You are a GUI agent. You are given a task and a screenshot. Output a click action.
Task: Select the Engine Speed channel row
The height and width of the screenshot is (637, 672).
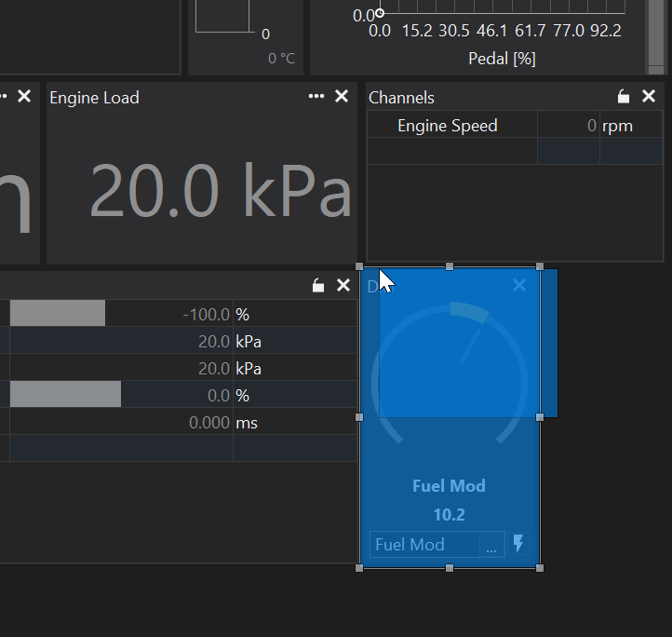click(448, 126)
